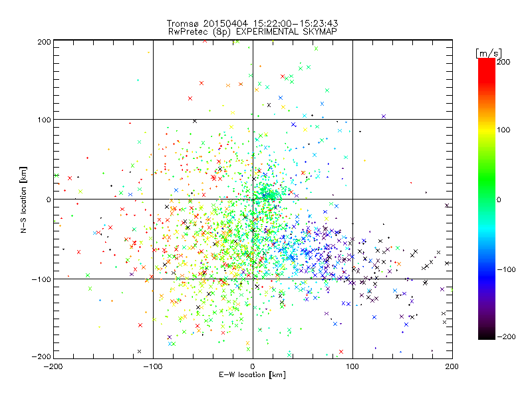Click the plot title 'Tromsø 20150404 15:22:00-15:23:43'
This screenshot has width=532, height=399.
(x=252, y=23)
